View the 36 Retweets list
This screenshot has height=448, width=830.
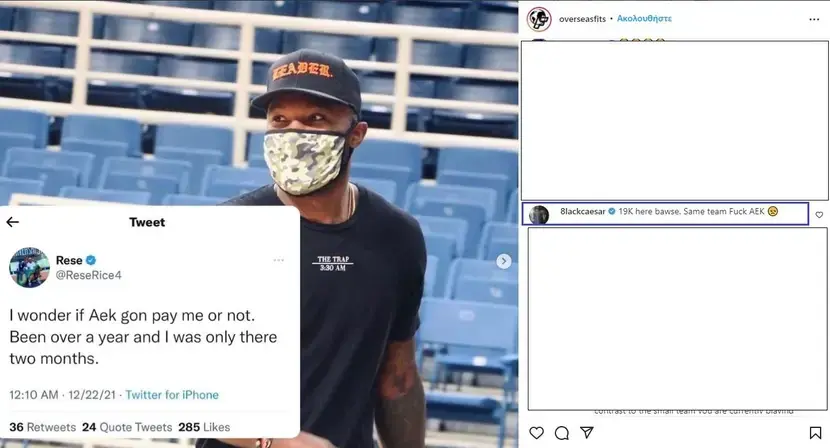[42, 427]
